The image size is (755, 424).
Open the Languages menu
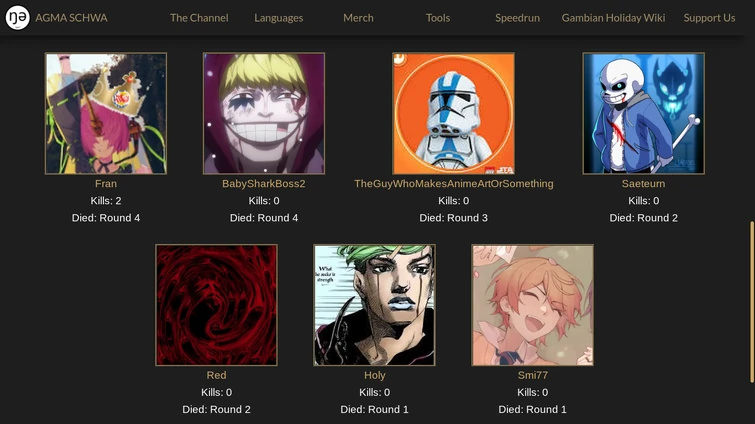pyautogui.click(x=279, y=18)
